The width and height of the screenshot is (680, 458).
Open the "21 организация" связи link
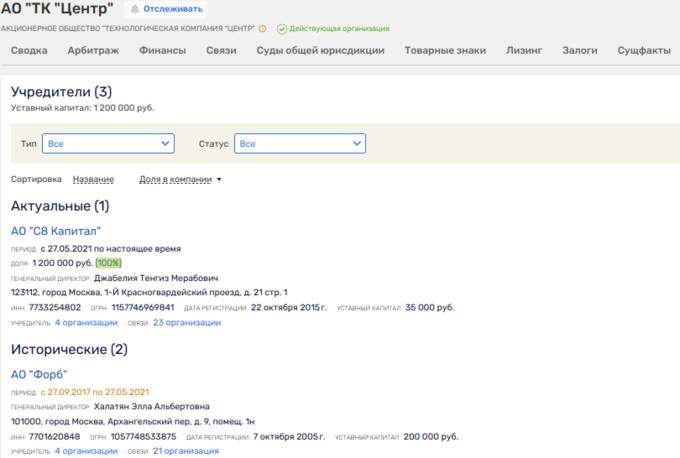(x=186, y=451)
